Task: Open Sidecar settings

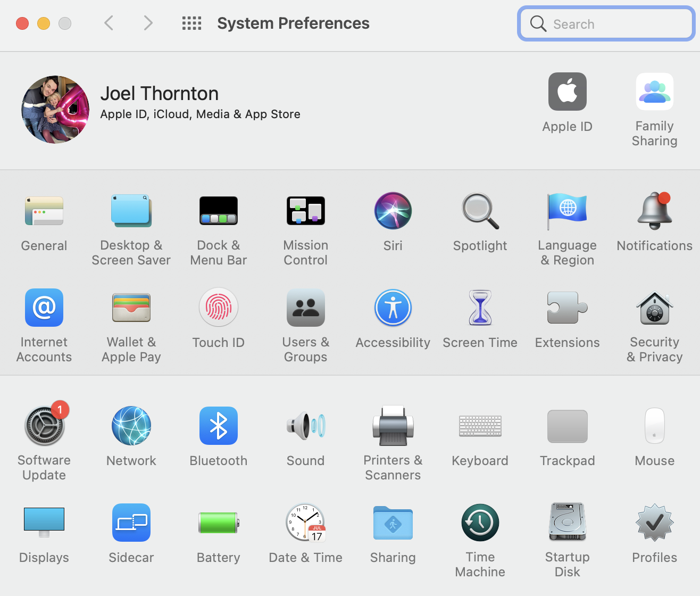Action: [131, 523]
